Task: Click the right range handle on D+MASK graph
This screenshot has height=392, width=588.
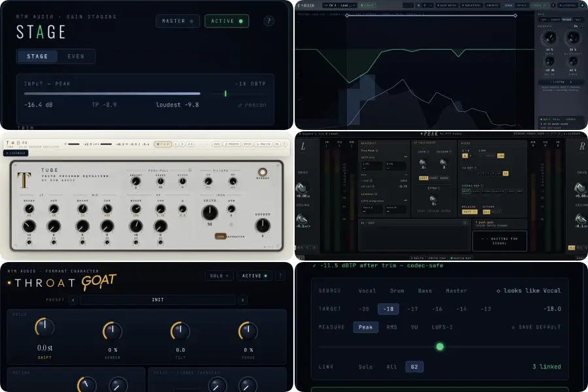Action: [x=515, y=16]
